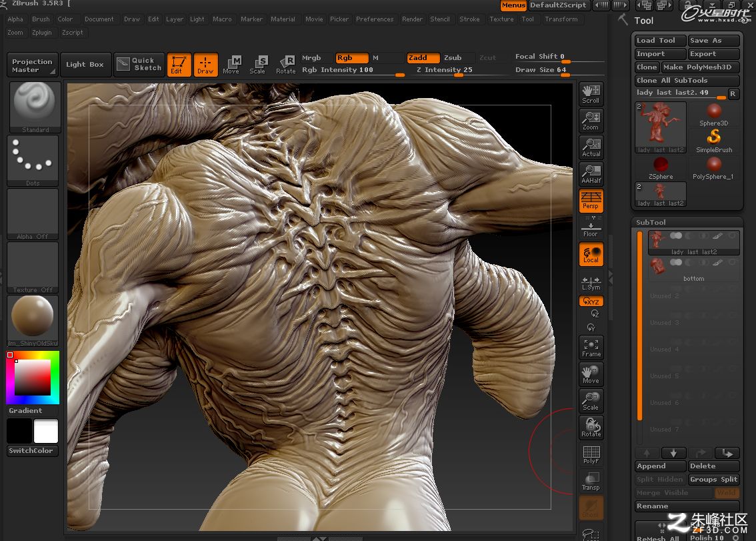Select the Move transform mode beside Draw
This screenshot has height=541, width=756.
[231, 65]
